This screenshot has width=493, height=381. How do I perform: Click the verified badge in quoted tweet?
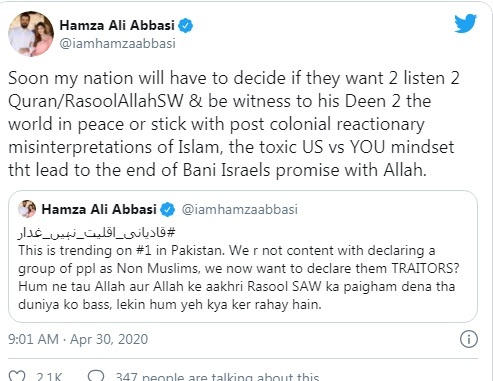pos(167,210)
